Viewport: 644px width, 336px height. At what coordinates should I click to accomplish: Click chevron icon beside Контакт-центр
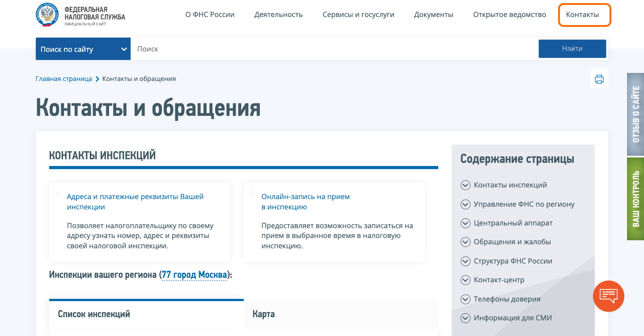466,280
